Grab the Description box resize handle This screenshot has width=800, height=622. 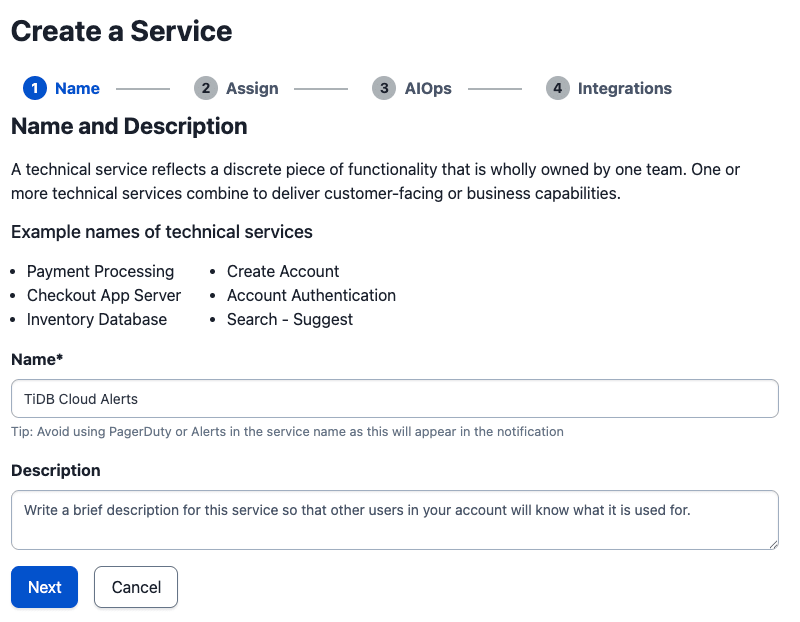pyautogui.click(x=773, y=544)
